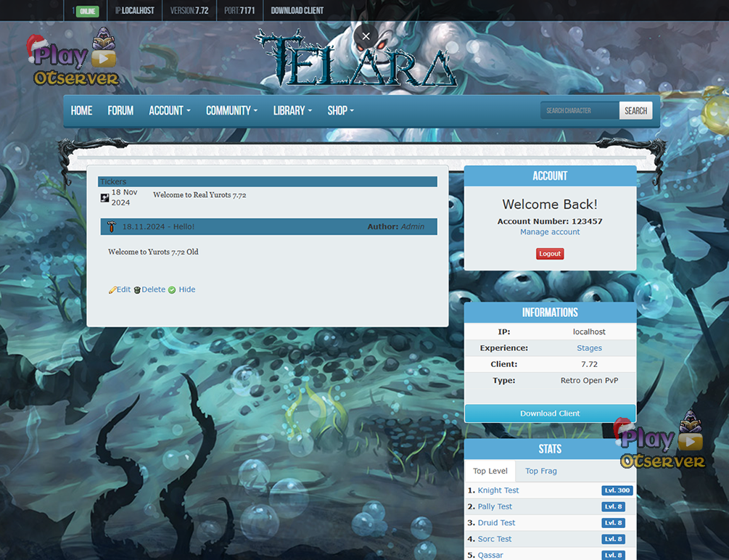Expand the Shop dropdown menu
The height and width of the screenshot is (560, 729).
tap(341, 111)
